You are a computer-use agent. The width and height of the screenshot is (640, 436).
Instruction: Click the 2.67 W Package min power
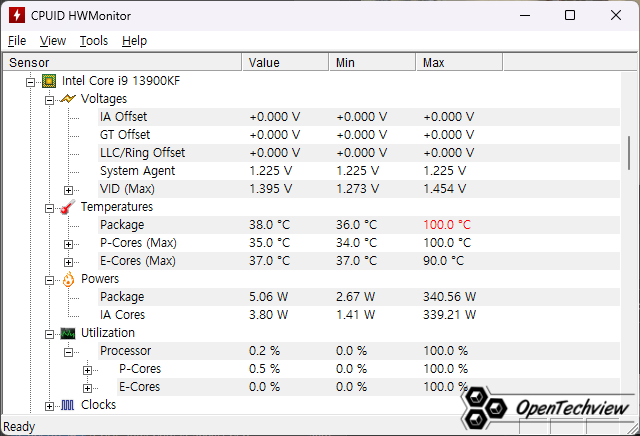356,297
